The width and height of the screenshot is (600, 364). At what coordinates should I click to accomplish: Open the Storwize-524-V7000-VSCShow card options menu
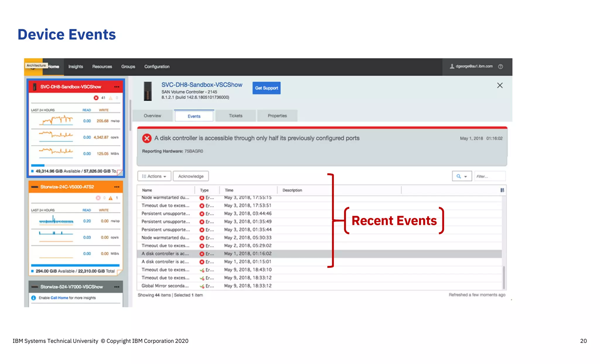pyautogui.click(x=117, y=287)
